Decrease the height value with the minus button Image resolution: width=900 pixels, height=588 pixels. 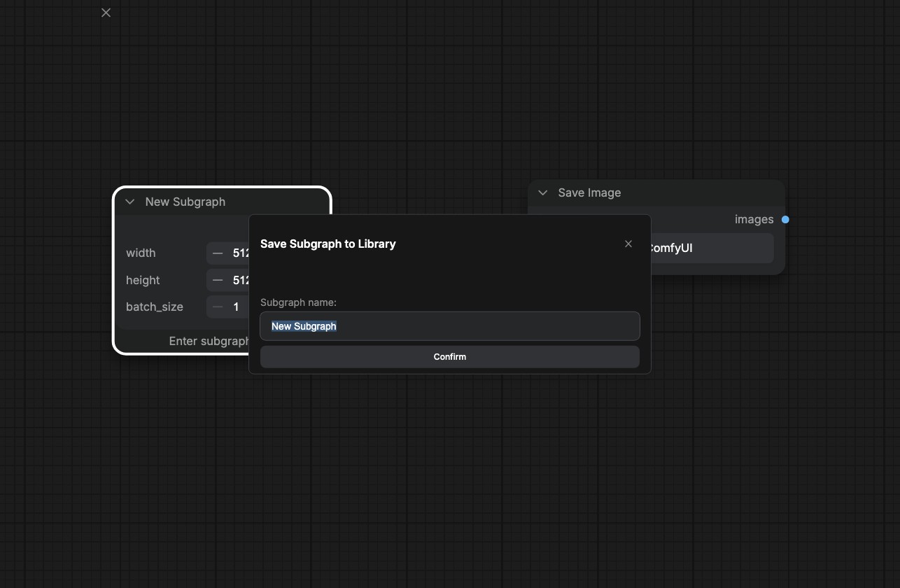tap(218, 280)
